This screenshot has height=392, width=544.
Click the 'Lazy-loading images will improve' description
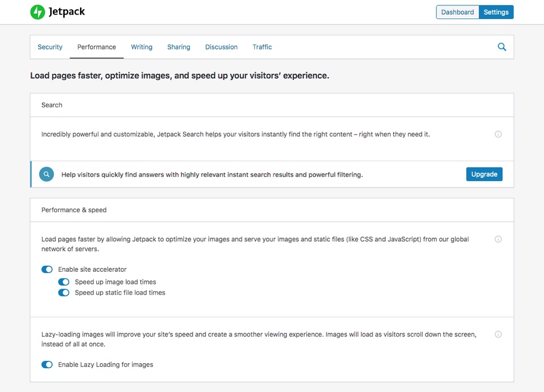[259, 339]
